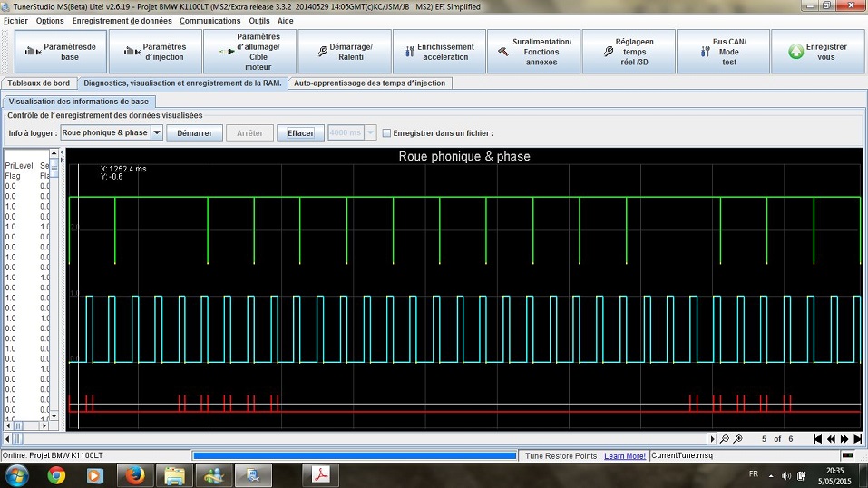Click the zoom out magnifier icon
This screenshot has width=868, height=488.
pyautogui.click(x=724, y=439)
